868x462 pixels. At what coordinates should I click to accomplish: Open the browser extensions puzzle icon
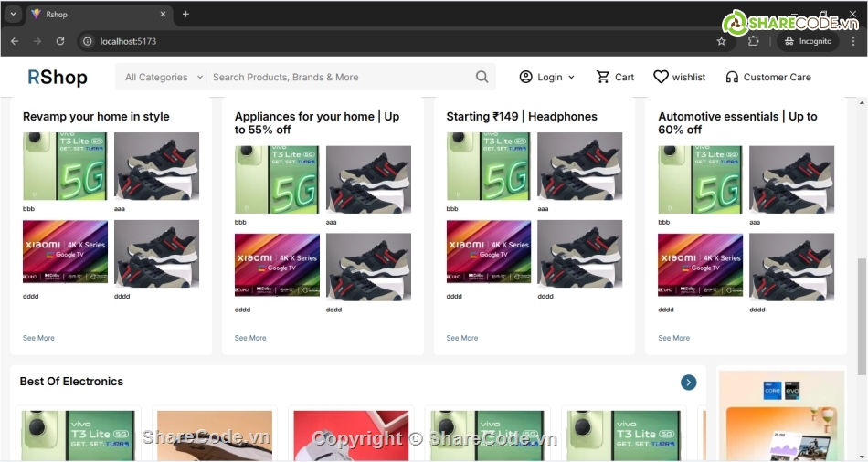coord(754,41)
